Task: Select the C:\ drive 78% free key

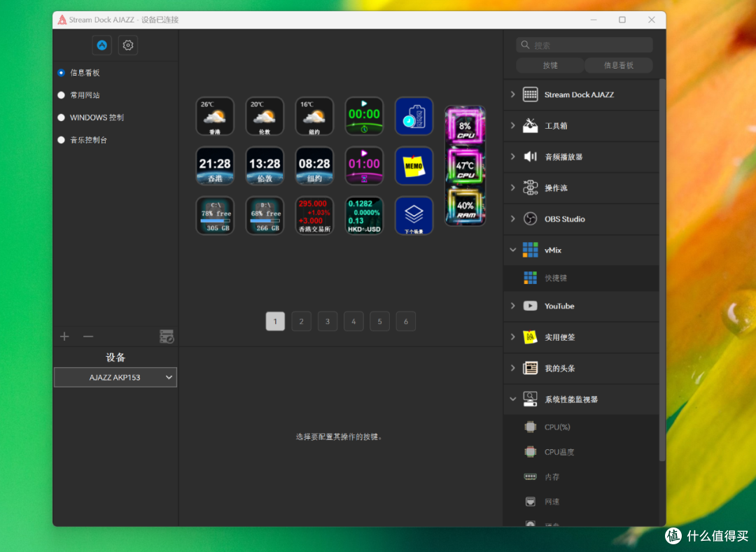Action: tap(215, 215)
